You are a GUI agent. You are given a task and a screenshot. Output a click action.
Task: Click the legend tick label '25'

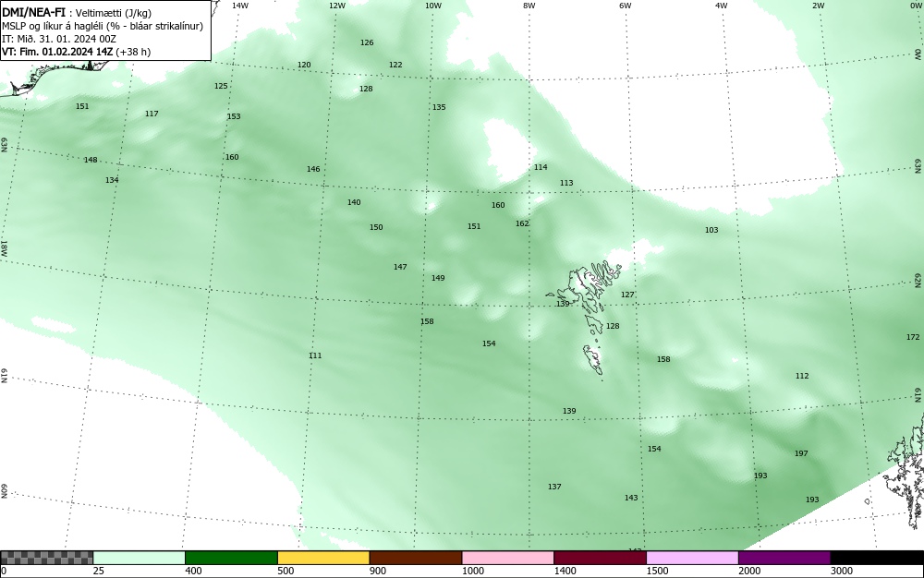pyautogui.click(x=99, y=571)
